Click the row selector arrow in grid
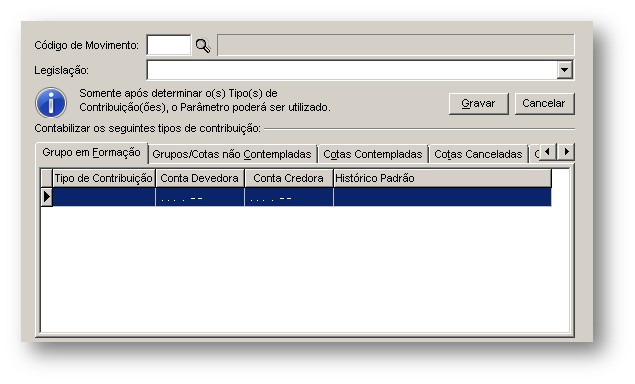Viewport: 635px width, 384px height. point(47,197)
